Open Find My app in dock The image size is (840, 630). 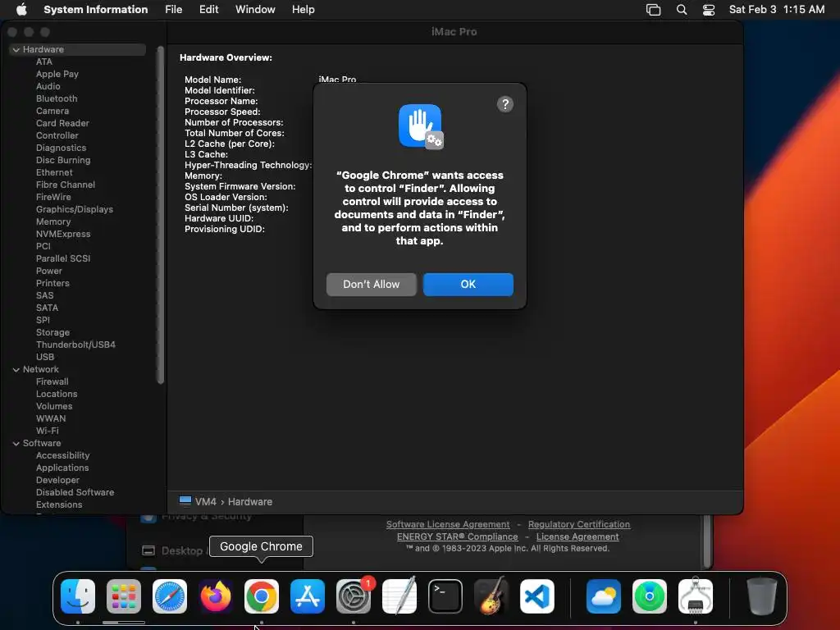650,596
